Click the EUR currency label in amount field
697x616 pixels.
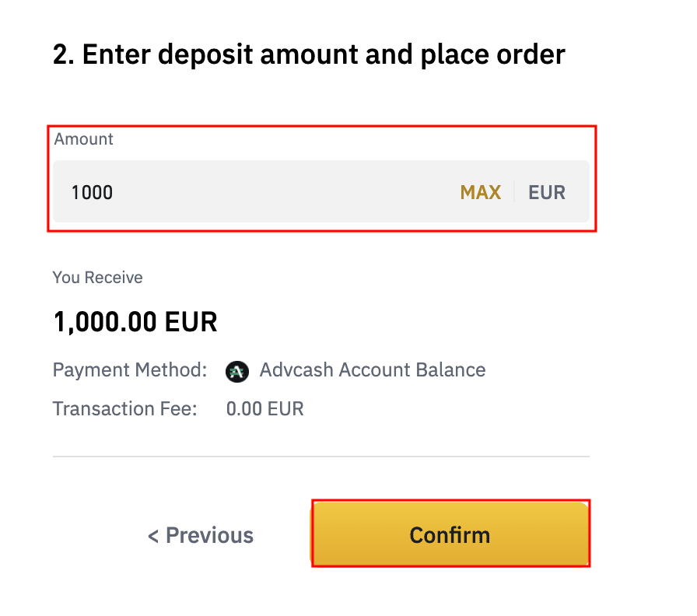547,192
